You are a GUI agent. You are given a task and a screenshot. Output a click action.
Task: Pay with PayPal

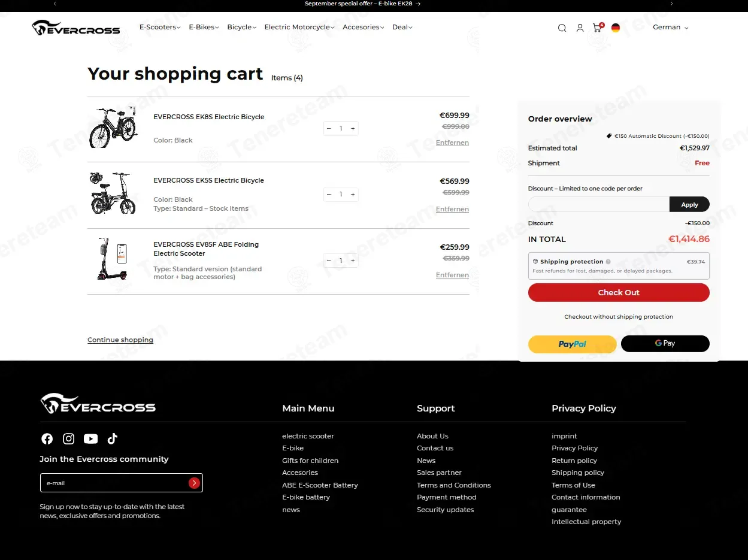click(x=572, y=344)
